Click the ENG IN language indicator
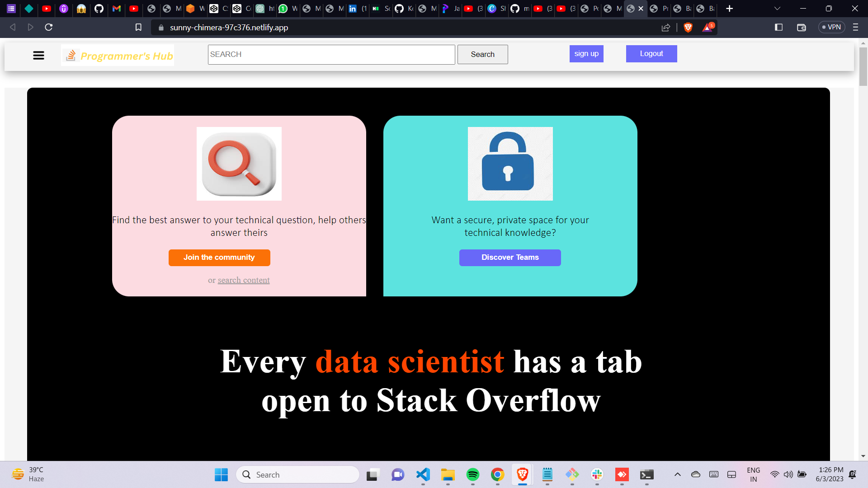The image size is (868, 488). [x=753, y=474]
